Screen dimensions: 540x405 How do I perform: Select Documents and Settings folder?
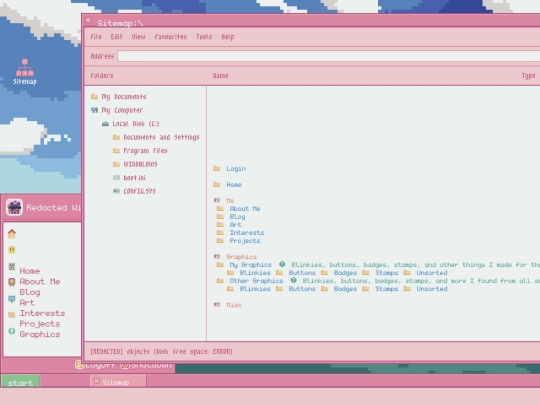pyautogui.click(x=162, y=137)
